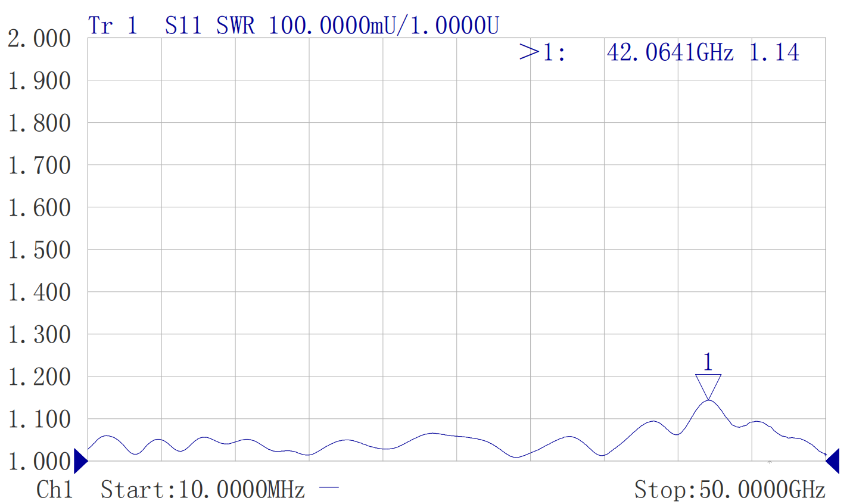Click the 1.200 Y-axis label
Screen dimensions: 853x504
(39, 377)
